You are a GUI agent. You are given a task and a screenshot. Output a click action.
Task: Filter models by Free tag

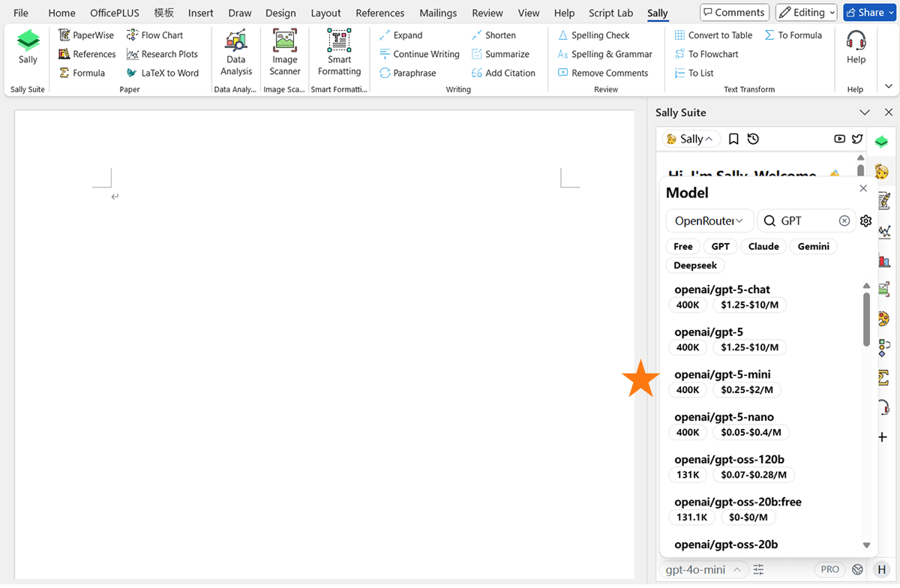click(x=683, y=246)
